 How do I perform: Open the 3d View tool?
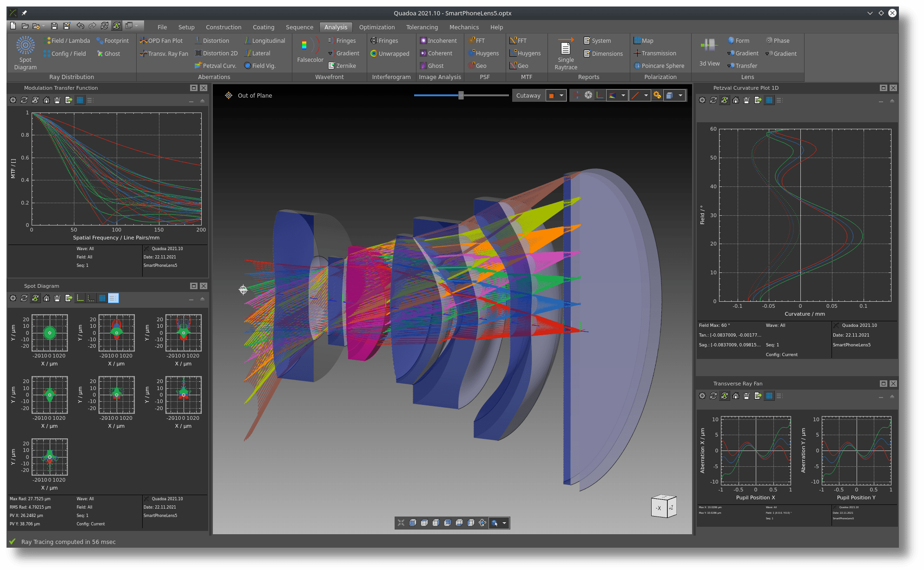[x=709, y=51]
